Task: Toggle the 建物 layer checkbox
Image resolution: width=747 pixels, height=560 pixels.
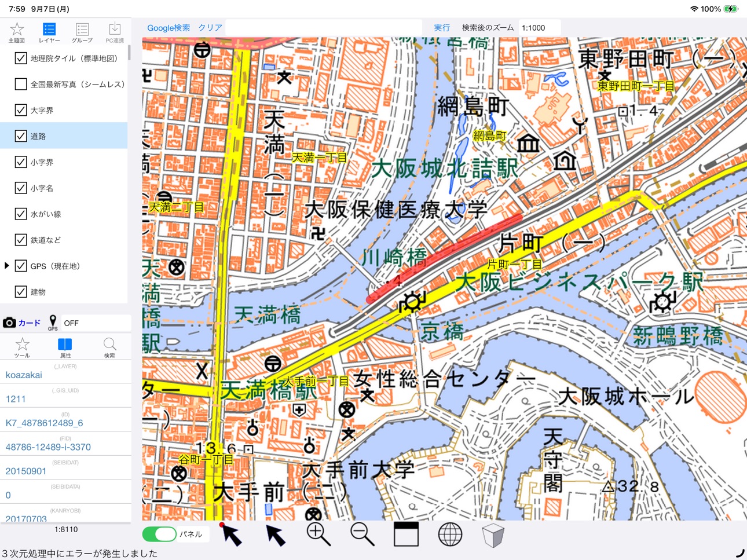Action: click(21, 291)
